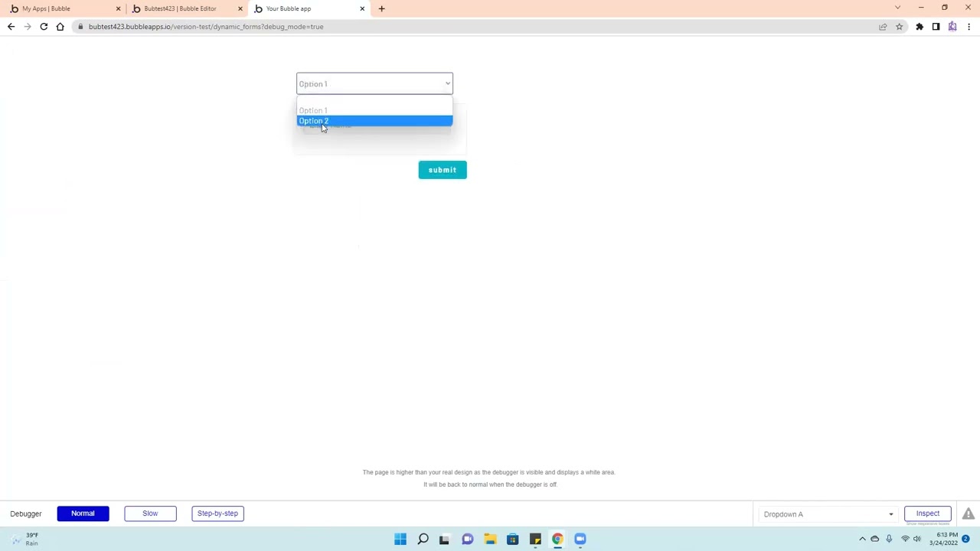Open Zoom from taskbar
Image resolution: width=980 pixels, height=551 pixels.
580,539
